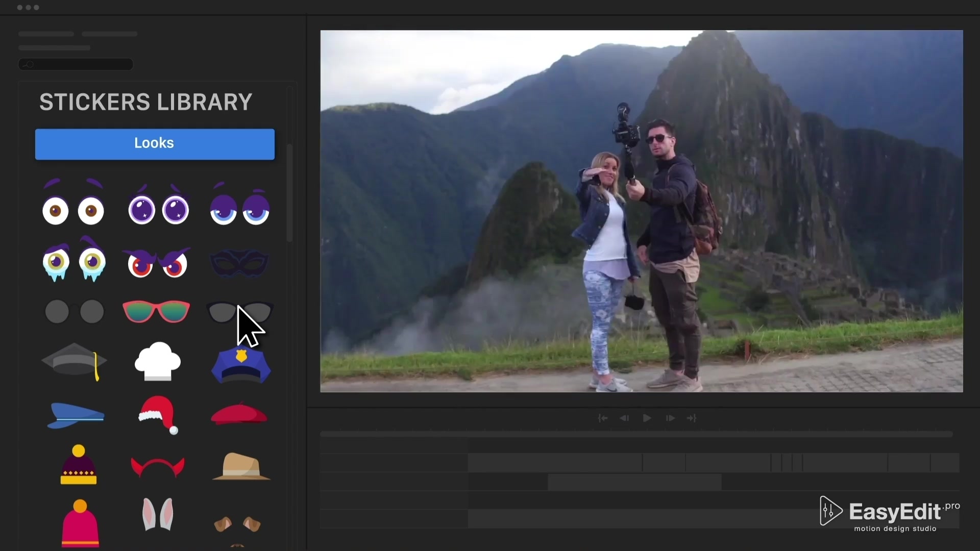
Task: Select the black sunglasses sticker
Action: (x=240, y=312)
